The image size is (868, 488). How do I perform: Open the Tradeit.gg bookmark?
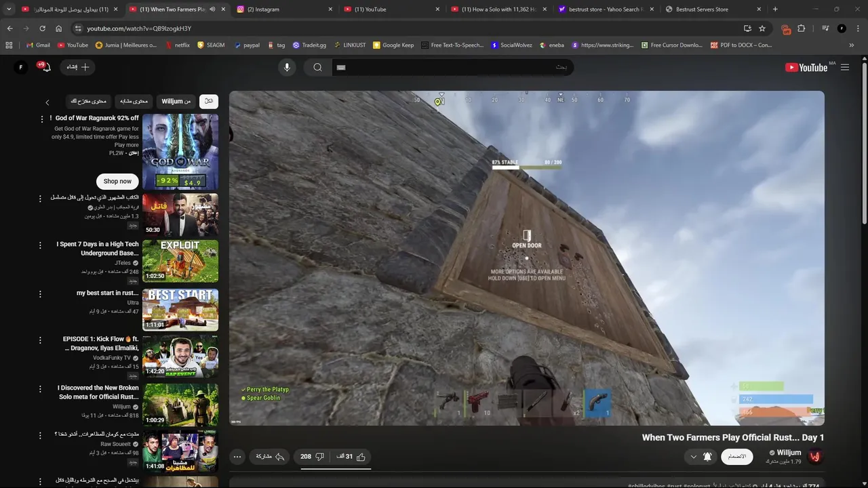click(309, 45)
